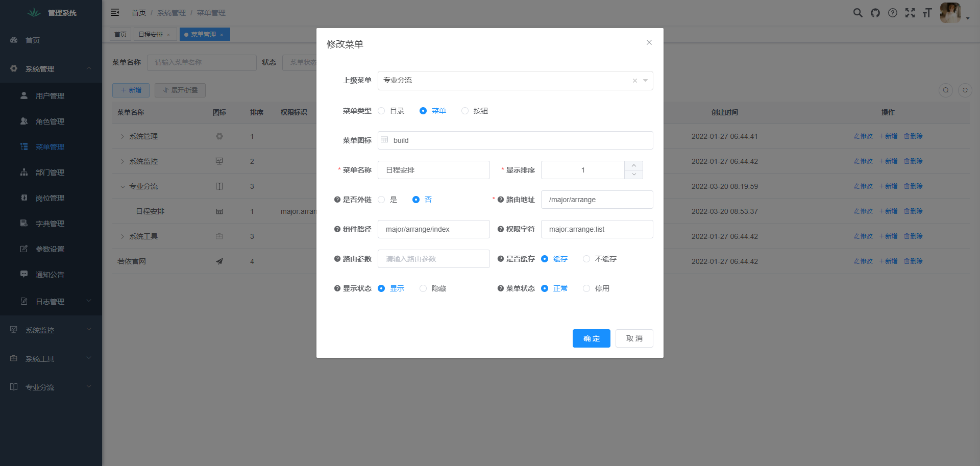The width and height of the screenshot is (980, 466).
Task: Open 用户管理 in the sidebar
Action: [x=51, y=95]
